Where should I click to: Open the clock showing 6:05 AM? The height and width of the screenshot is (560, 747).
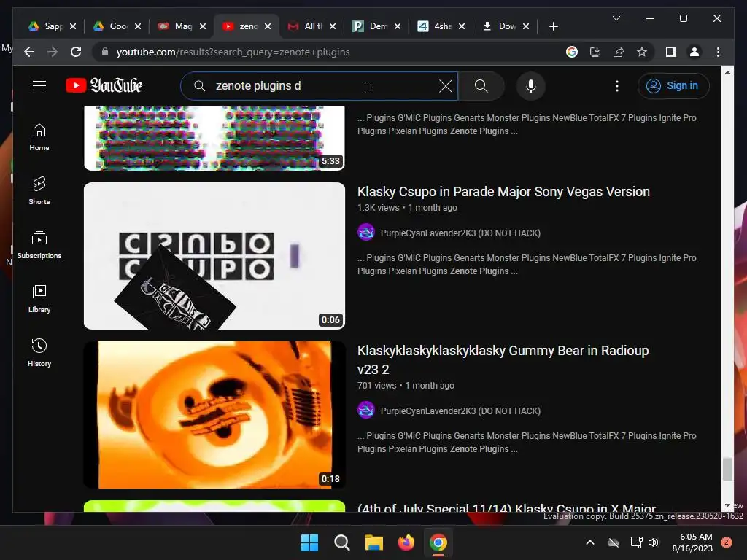click(x=692, y=542)
